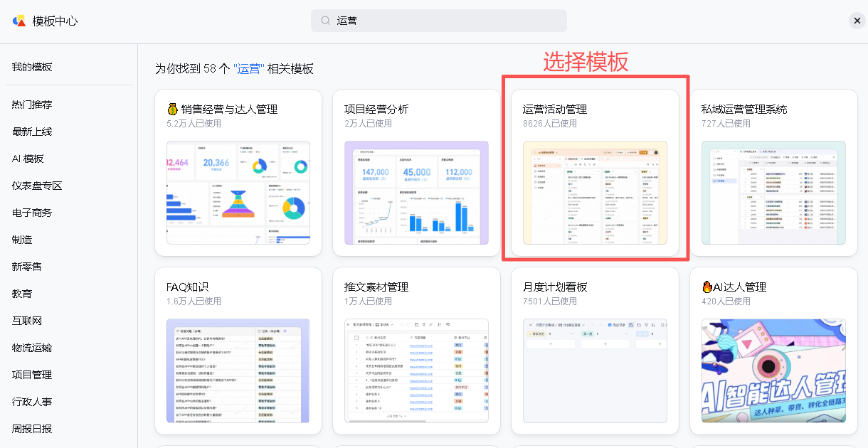Click the fire icon beside AI达人管理
Viewport: 868px width, 448px height.
pos(707,287)
